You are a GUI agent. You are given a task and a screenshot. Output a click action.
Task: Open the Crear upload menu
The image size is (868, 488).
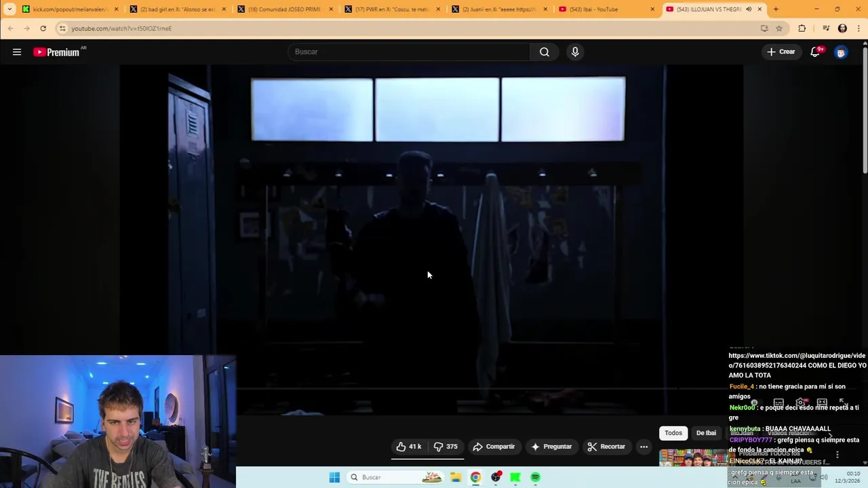point(781,52)
